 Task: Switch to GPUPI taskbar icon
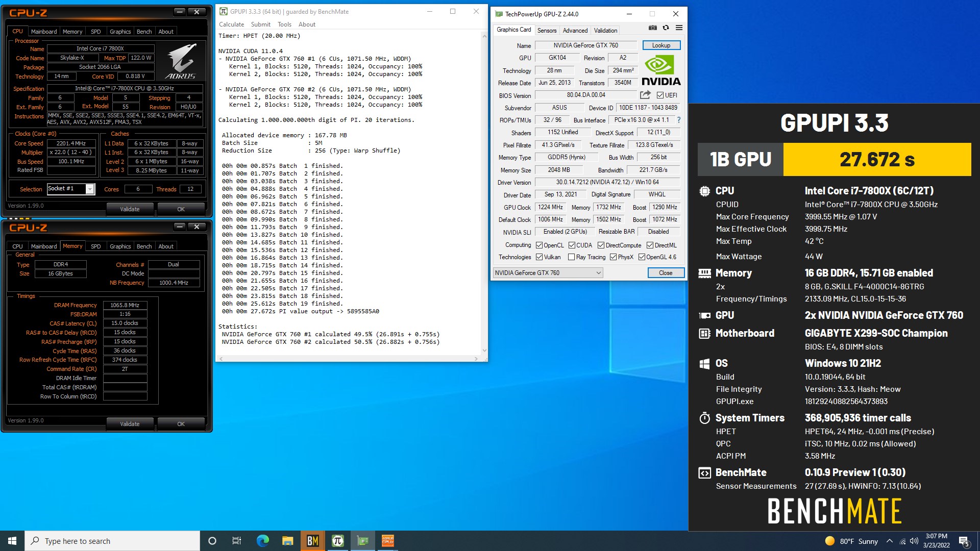337,541
